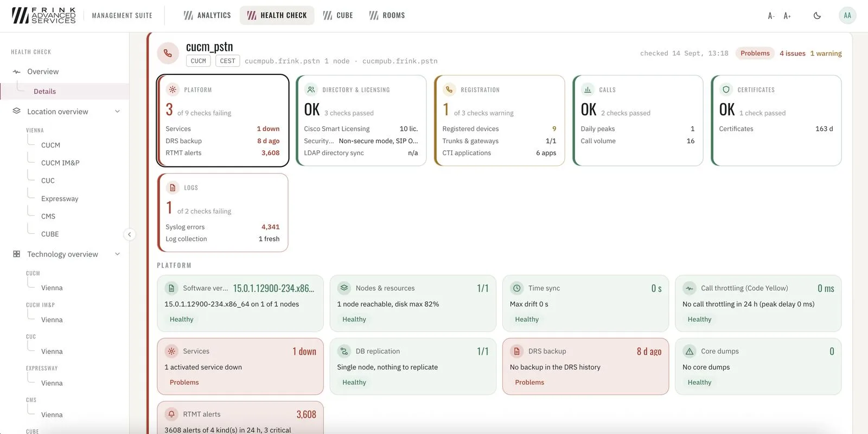This screenshot has height=434, width=868.
Task: Open CUC under Vienna location
Action: (x=48, y=181)
